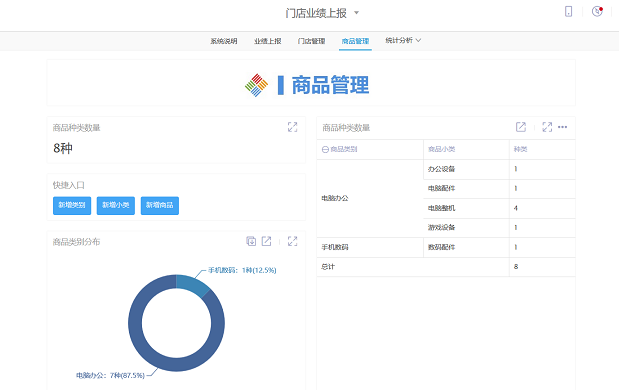
Task: Open more options for 商品种类数量 table
Action: [x=563, y=127]
